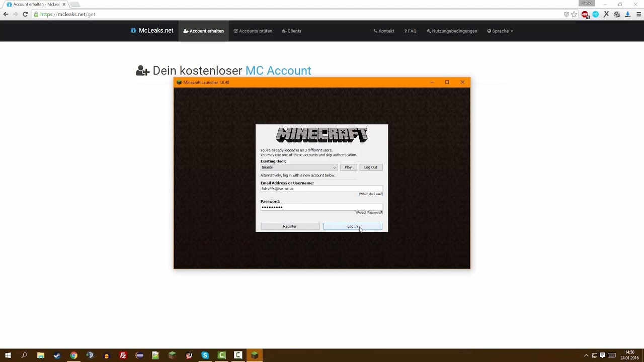Open the film reel extension icon
The image size is (644, 362).
click(x=617, y=14)
